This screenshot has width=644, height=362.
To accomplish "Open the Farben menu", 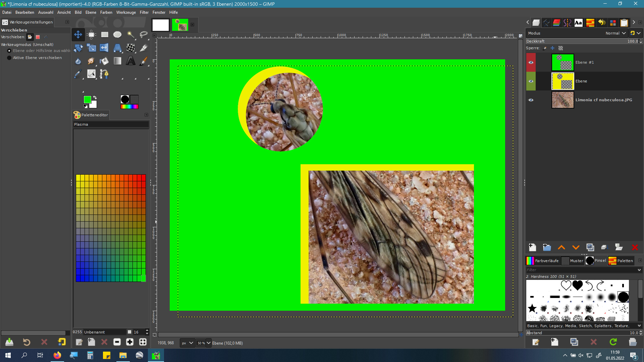I will coord(106,12).
